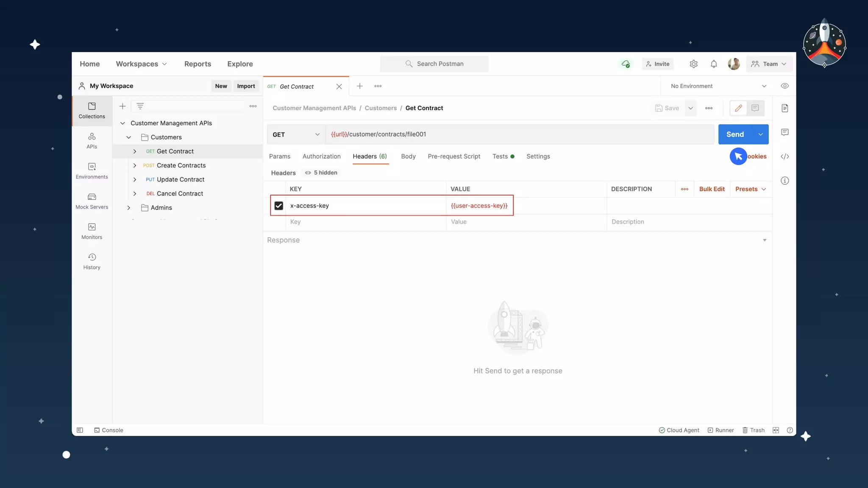
Task: Open the Monitors sidebar panel
Action: pyautogui.click(x=92, y=231)
